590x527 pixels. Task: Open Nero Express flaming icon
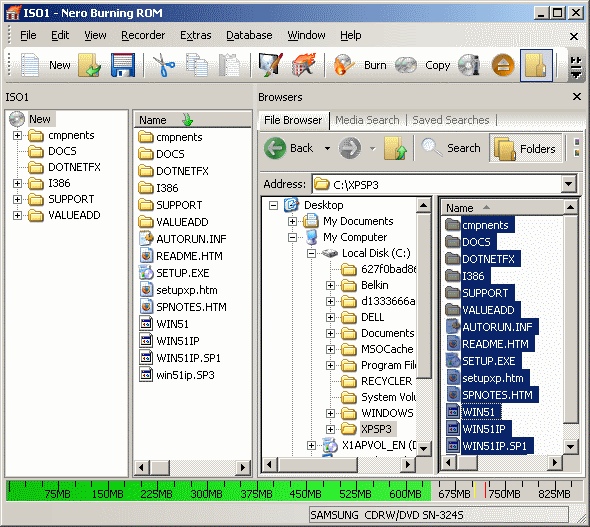[304, 65]
